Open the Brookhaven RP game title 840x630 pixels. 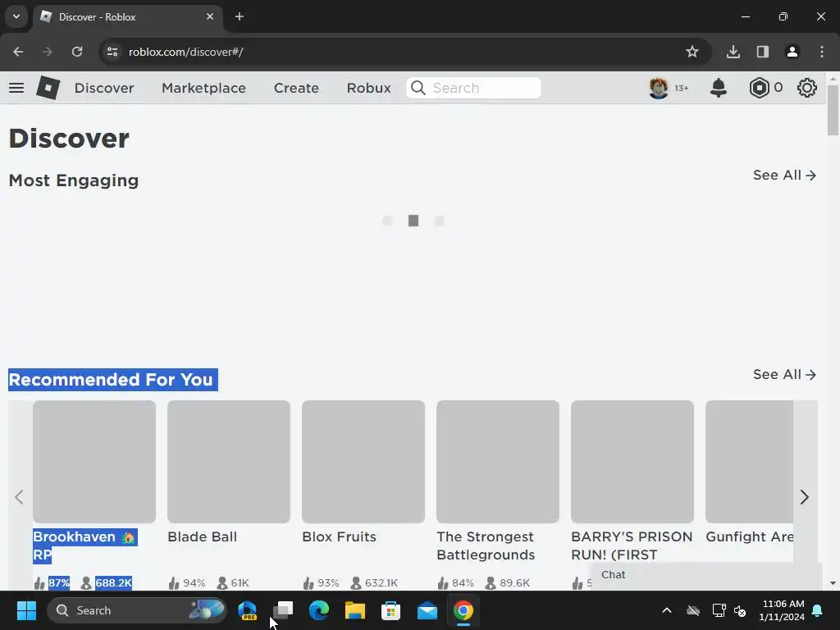[85, 546]
